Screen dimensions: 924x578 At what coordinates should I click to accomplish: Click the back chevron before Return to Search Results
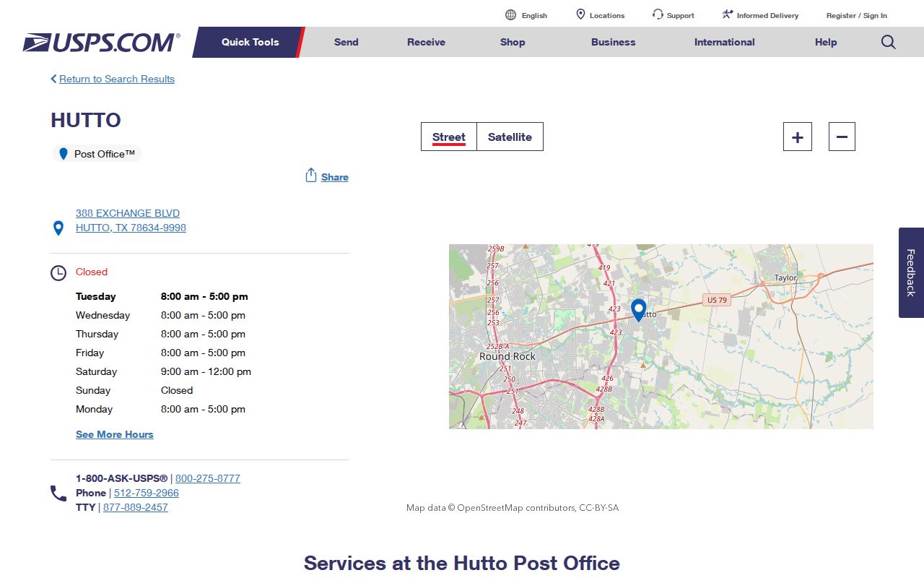53,79
